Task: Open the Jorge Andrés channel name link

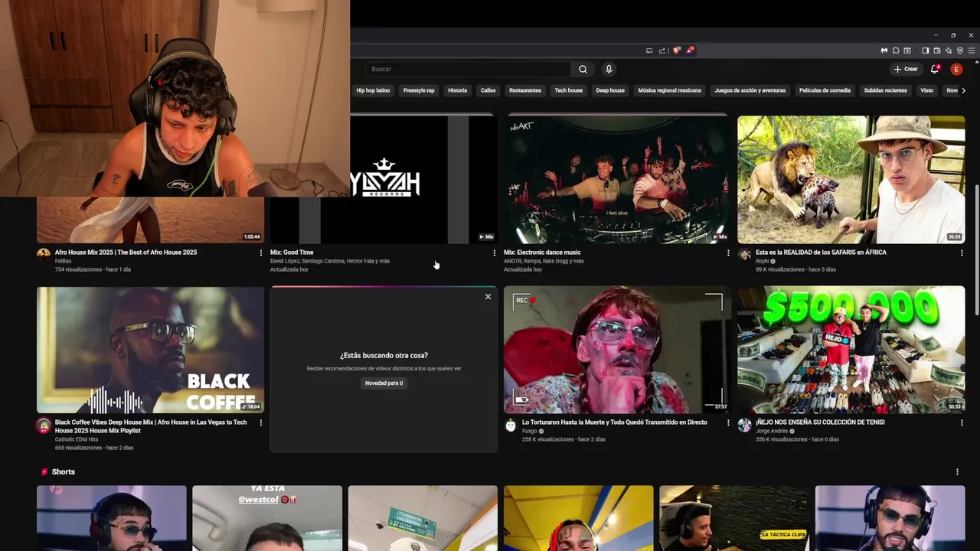Action: click(x=772, y=431)
